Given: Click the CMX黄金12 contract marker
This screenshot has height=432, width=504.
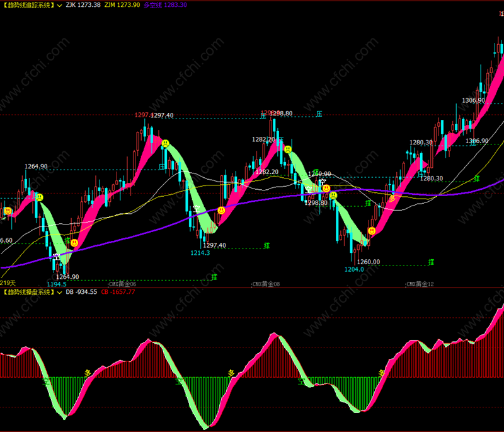Looking at the screenshot, I should click(x=420, y=284).
